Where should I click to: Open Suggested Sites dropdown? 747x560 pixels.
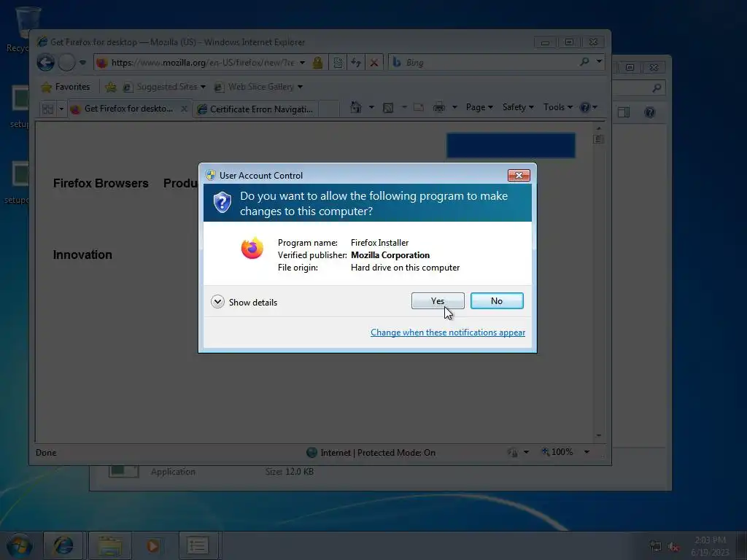164,87
